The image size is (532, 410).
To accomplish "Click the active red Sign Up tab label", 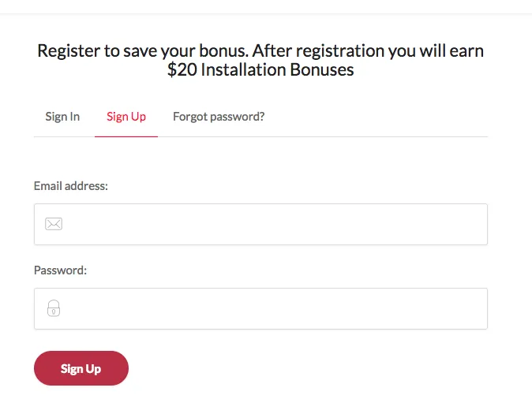I will [x=126, y=117].
